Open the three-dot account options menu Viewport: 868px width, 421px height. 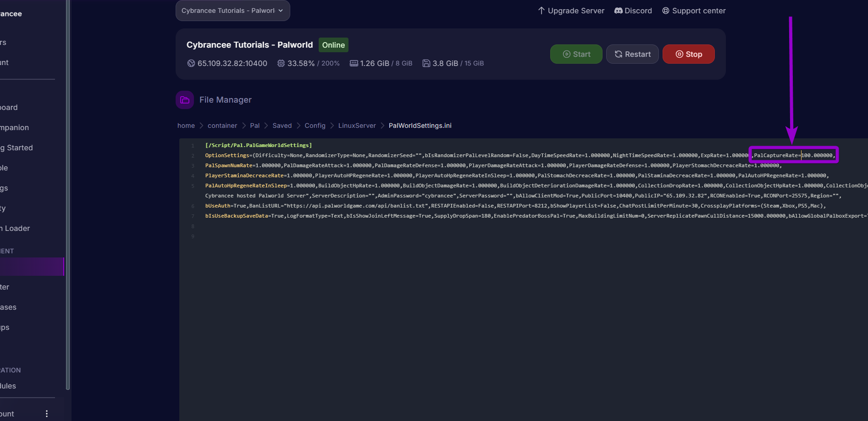(x=47, y=414)
